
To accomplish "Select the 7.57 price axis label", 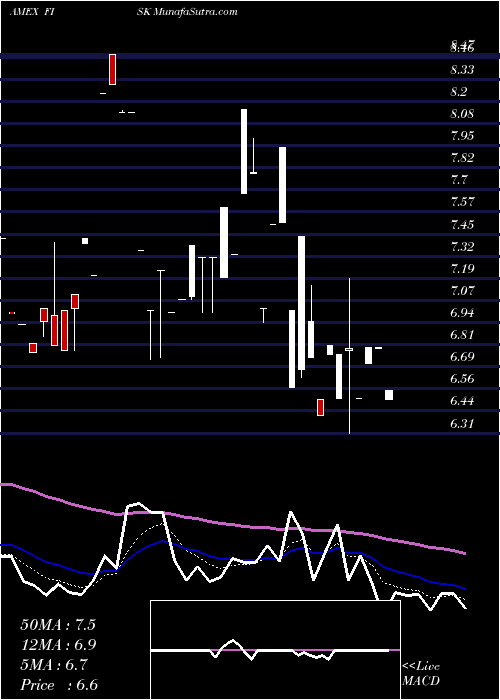I will click(462, 202).
